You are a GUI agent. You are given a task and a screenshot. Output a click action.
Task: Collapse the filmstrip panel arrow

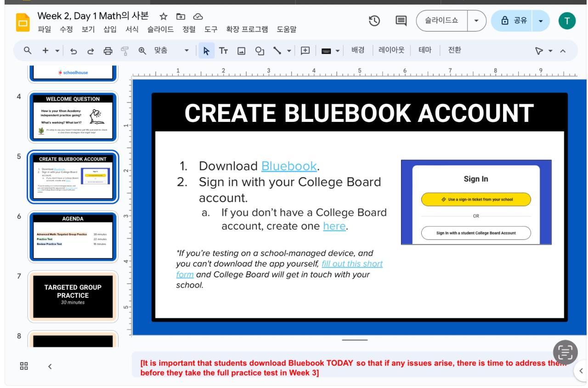pos(49,366)
